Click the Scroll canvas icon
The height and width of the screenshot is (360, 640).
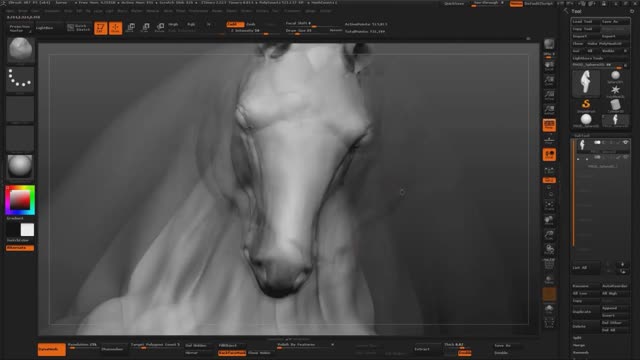click(x=549, y=67)
